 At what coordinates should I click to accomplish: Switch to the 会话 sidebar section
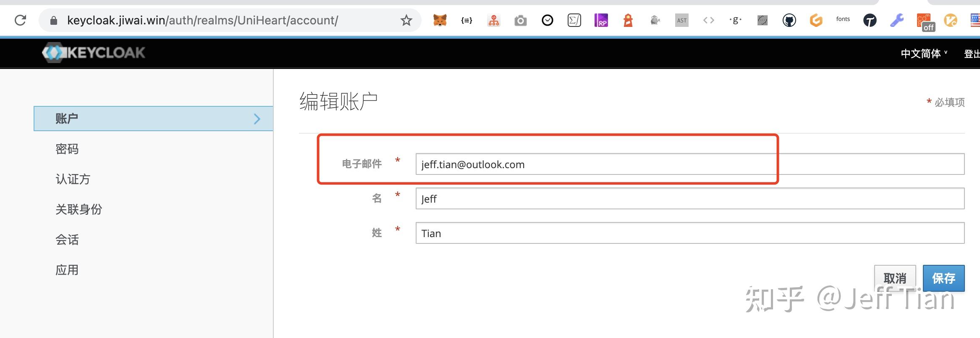coord(67,240)
